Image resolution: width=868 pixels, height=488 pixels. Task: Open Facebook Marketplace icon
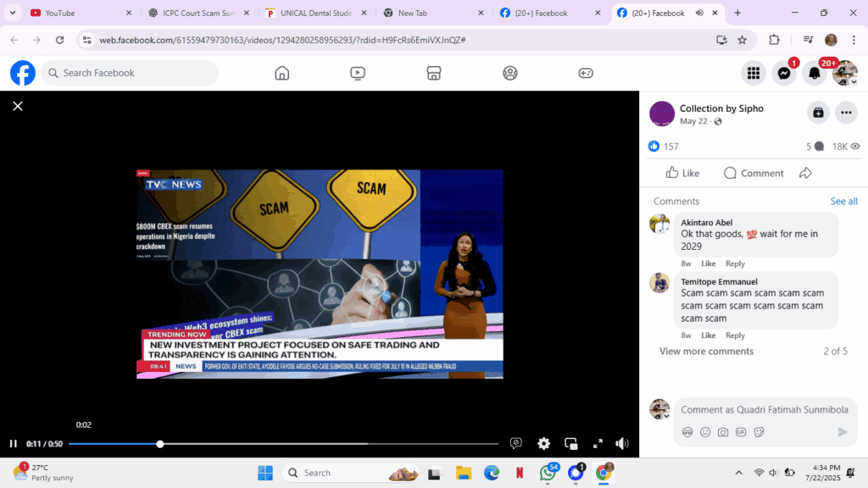[x=434, y=73]
